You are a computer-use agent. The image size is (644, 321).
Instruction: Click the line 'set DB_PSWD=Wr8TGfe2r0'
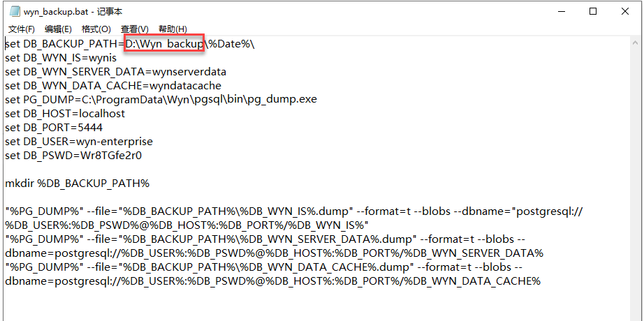(73, 156)
